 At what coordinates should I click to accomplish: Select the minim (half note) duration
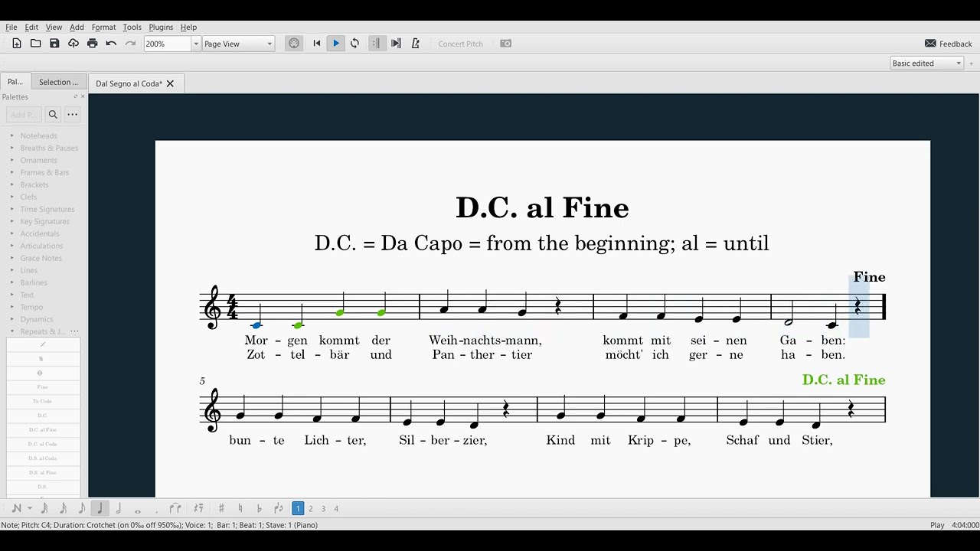[x=118, y=508]
